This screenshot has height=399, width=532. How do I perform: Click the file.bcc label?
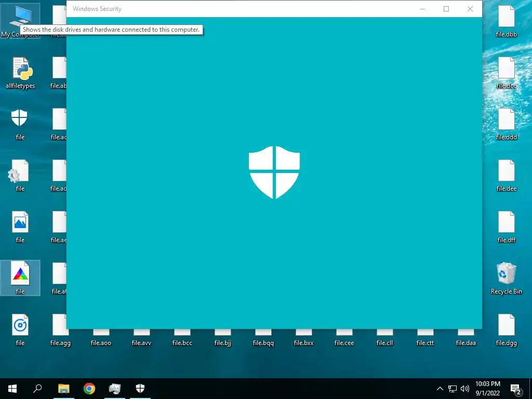pyautogui.click(x=182, y=343)
